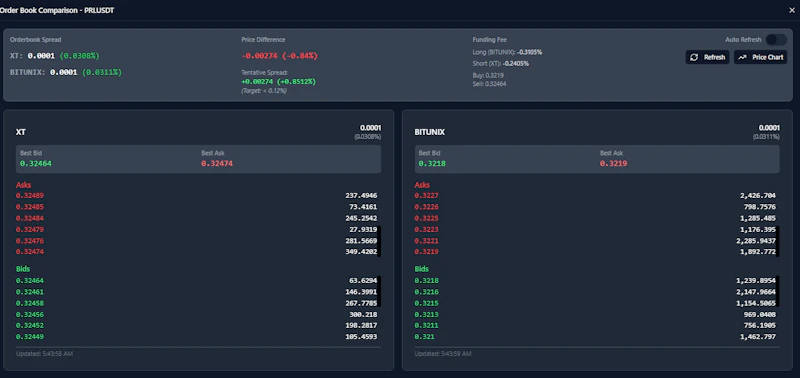Click BITUNIX bid price 0.3215
The width and height of the screenshot is (800, 378).
pos(427,303)
